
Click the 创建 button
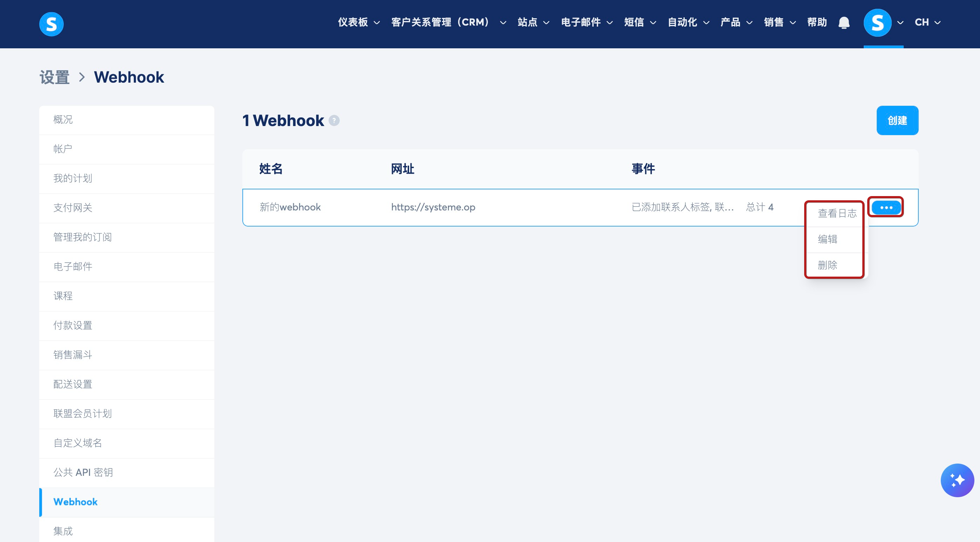[x=897, y=120]
